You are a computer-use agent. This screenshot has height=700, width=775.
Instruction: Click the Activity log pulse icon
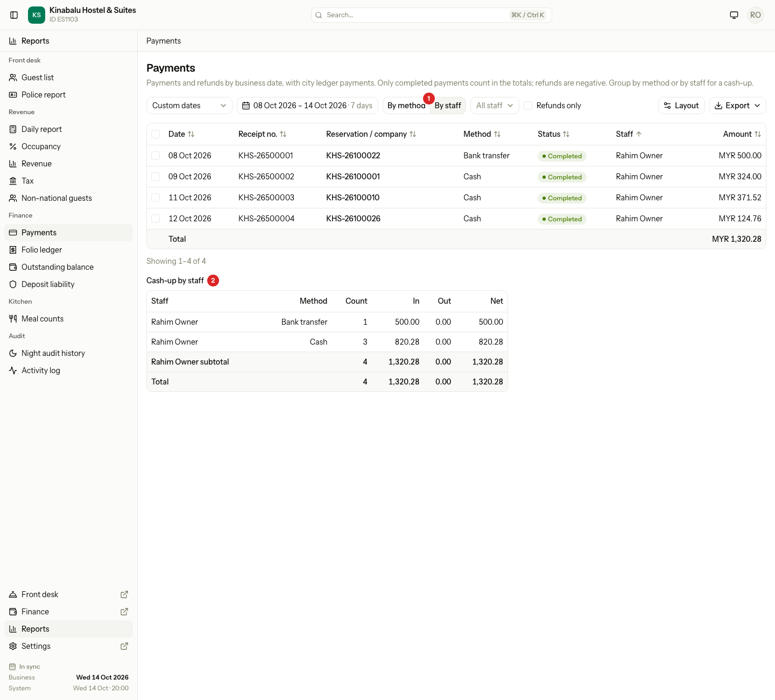point(13,370)
